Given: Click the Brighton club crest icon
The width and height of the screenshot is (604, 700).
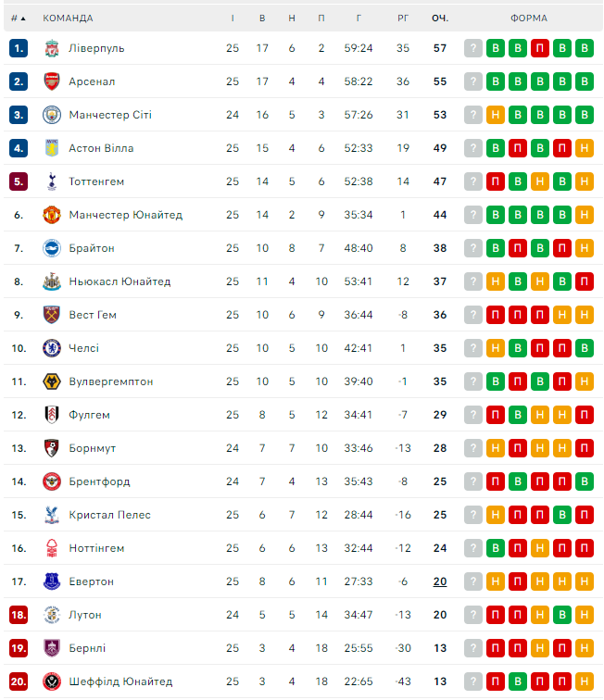Looking at the screenshot, I should [x=51, y=248].
